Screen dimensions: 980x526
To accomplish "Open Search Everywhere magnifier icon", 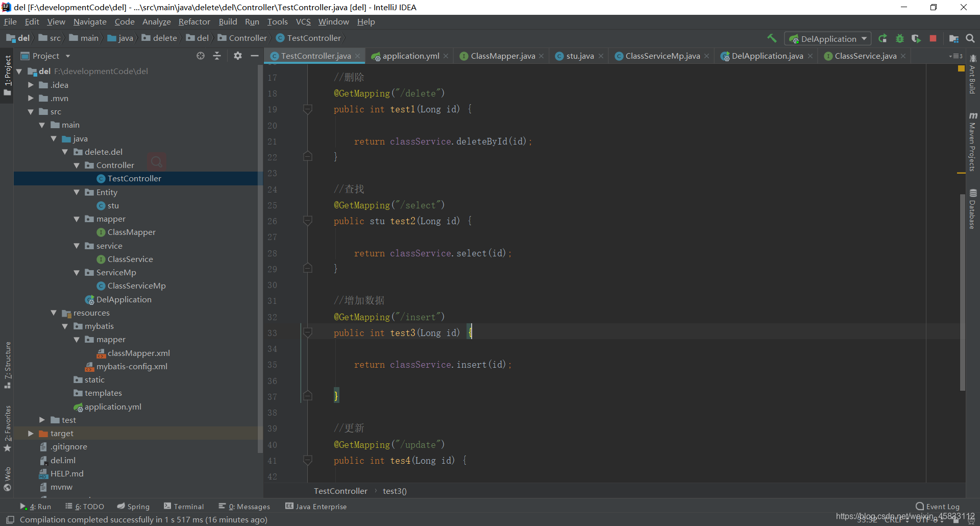I will pos(970,38).
